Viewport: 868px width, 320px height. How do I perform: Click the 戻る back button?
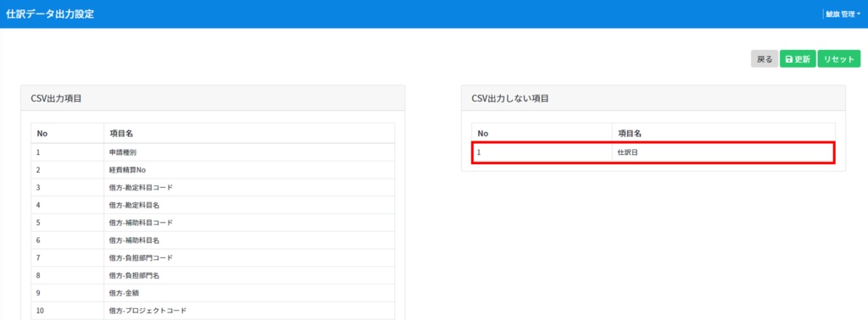[x=764, y=59]
